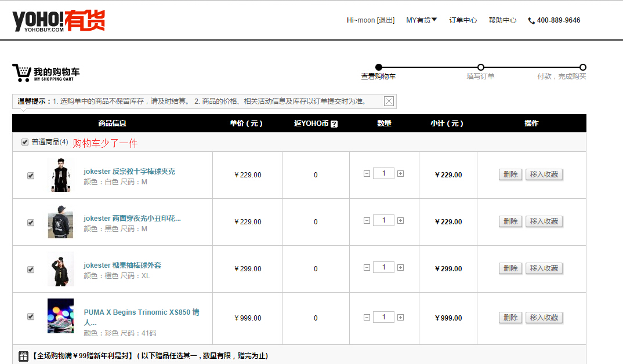
Task: Uncheck PUMA X Begins Trinomic item checkbox
Action: tap(31, 316)
